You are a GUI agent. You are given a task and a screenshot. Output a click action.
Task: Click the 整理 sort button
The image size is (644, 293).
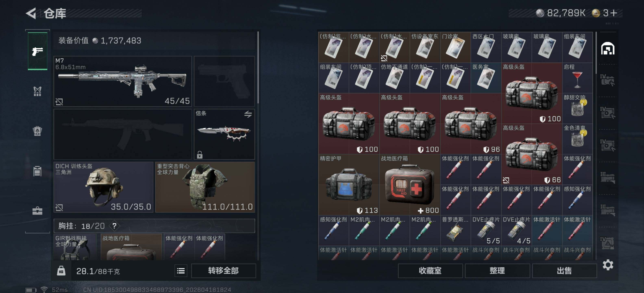[x=497, y=271]
